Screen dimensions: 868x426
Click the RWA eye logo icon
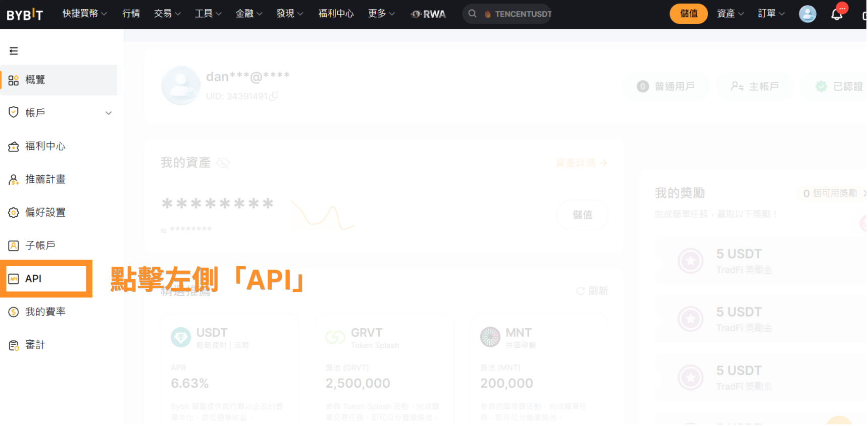pyautogui.click(x=416, y=14)
